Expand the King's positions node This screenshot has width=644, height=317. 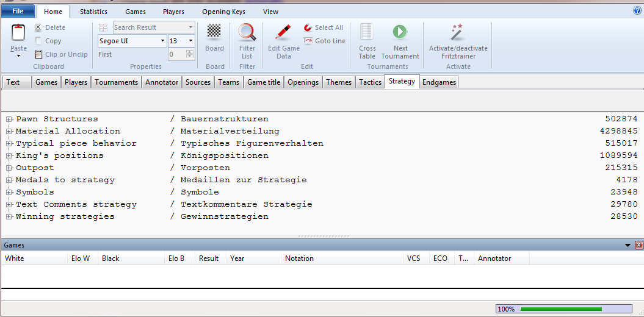pyautogui.click(x=9, y=156)
